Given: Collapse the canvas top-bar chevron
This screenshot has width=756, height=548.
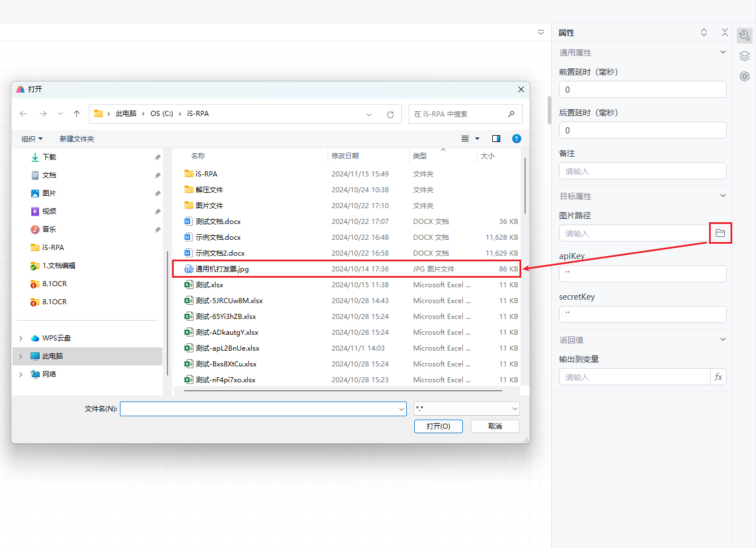Looking at the screenshot, I should click(x=541, y=32).
